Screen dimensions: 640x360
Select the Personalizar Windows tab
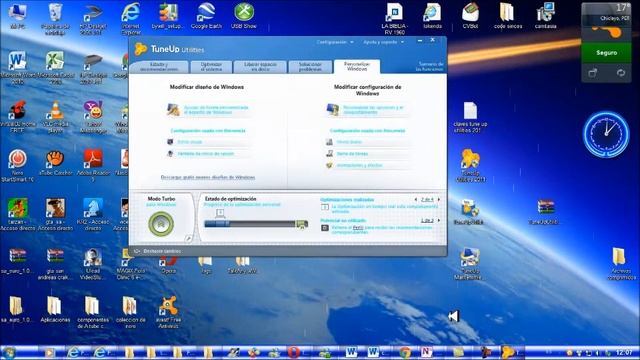click(357, 67)
